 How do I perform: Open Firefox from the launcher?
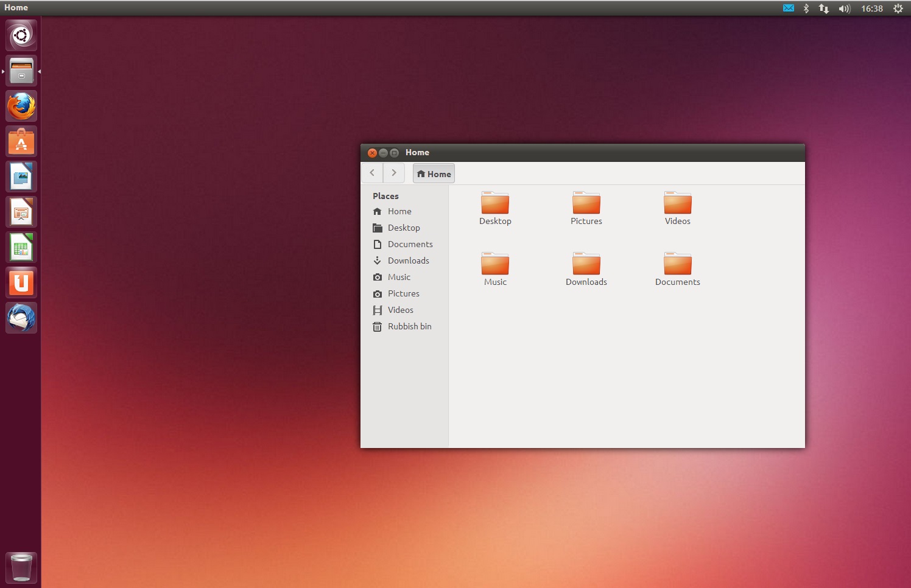click(21, 105)
